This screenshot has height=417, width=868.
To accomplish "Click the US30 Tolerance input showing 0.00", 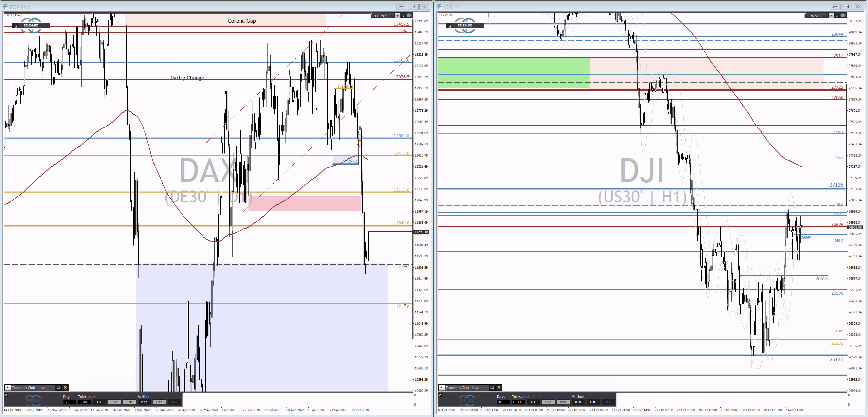I will [x=519, y=402].
